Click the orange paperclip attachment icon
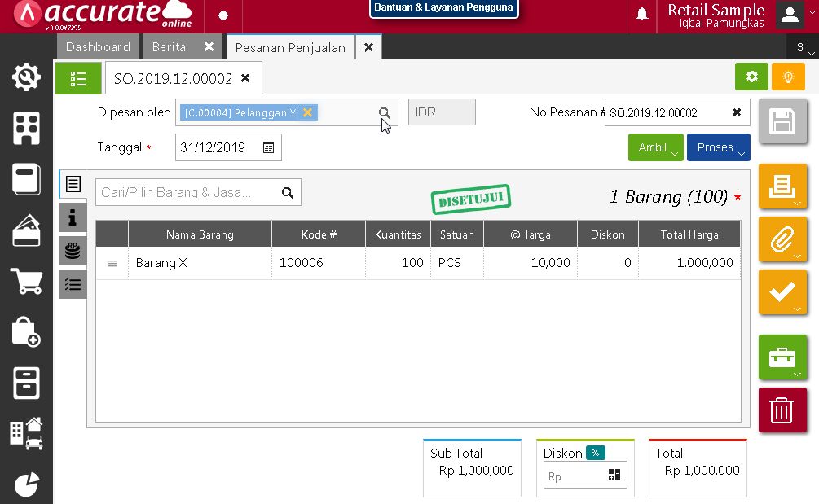The height and width of the screenshot is (504, 819). 782,239
